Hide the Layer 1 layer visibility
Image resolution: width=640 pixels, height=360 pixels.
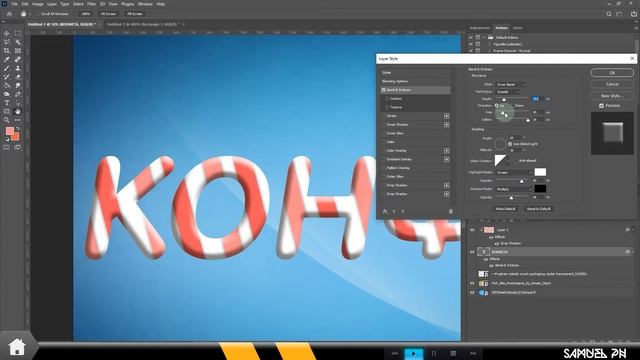point(472,230)
